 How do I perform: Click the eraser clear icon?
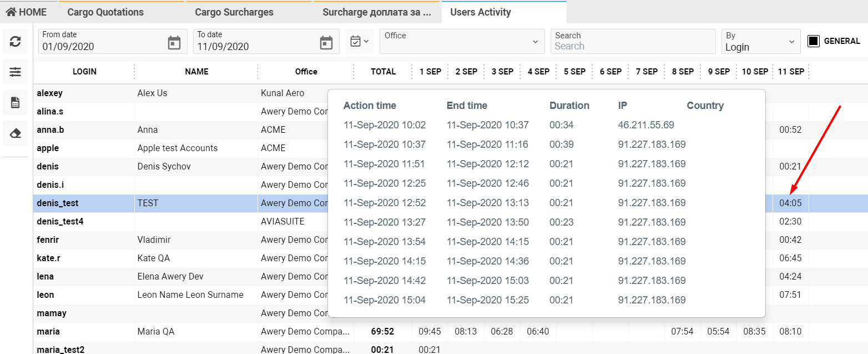click(x=16, y=133)
